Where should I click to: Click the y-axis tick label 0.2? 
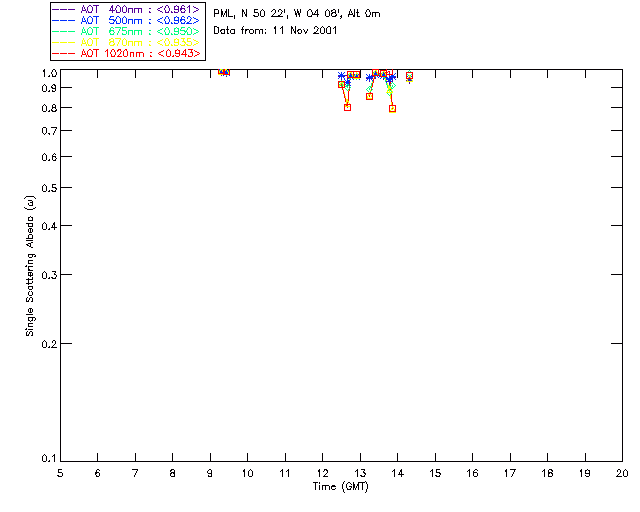coord(49,344)
